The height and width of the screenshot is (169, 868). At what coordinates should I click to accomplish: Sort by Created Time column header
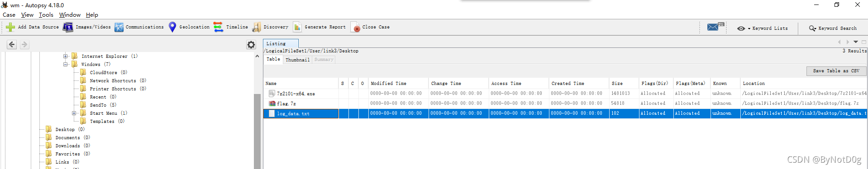coord(579,84)
